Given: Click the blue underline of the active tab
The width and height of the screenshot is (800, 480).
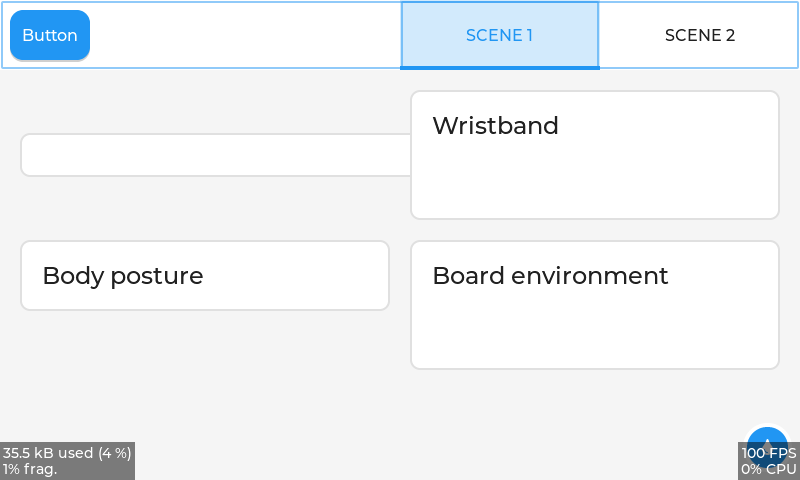Looking at the screenshot, I should [500, 67].
